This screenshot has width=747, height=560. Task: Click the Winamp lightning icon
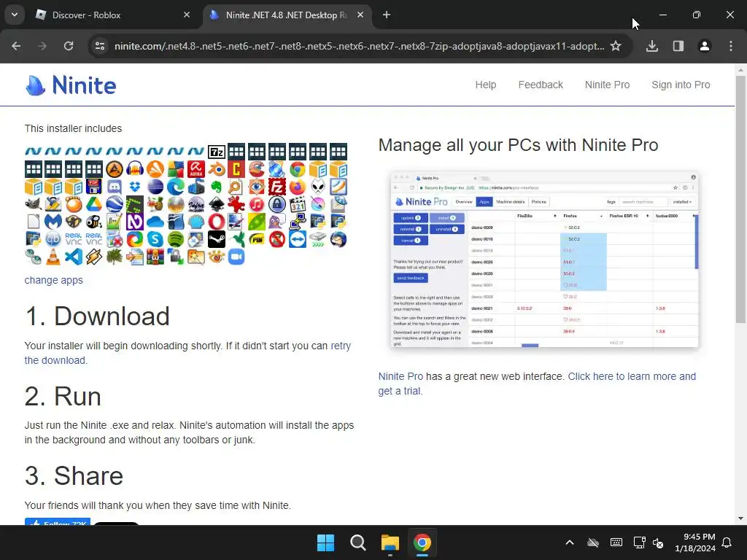pyautogui.click(x=94, y=257)
